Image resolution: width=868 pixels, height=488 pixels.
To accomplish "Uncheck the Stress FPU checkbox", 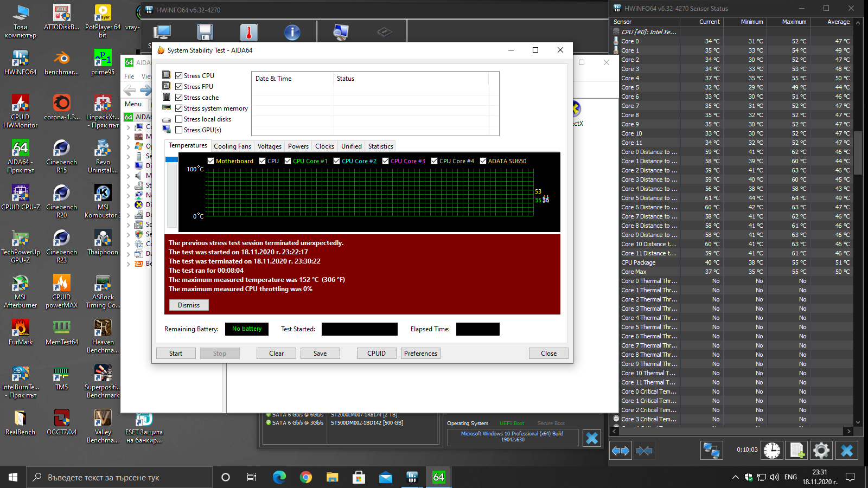I will tap(178, 86).
